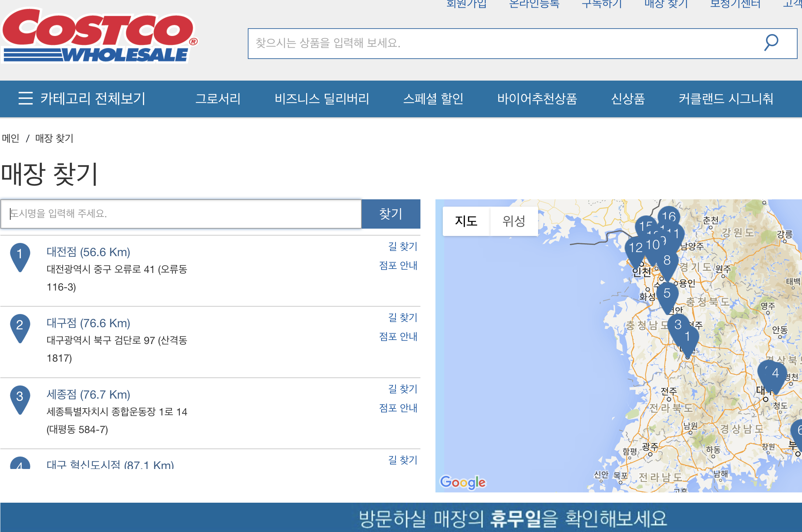Click the magnifier search icon
The width and height of the screenshot is (802, 532).
(771, 43)
